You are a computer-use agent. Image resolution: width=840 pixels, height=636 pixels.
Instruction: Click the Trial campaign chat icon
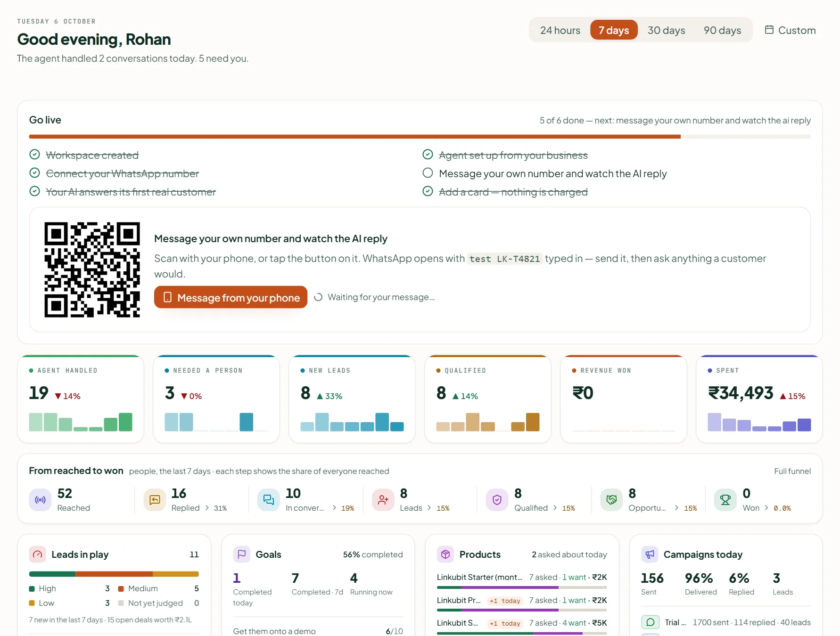[651, 622]
